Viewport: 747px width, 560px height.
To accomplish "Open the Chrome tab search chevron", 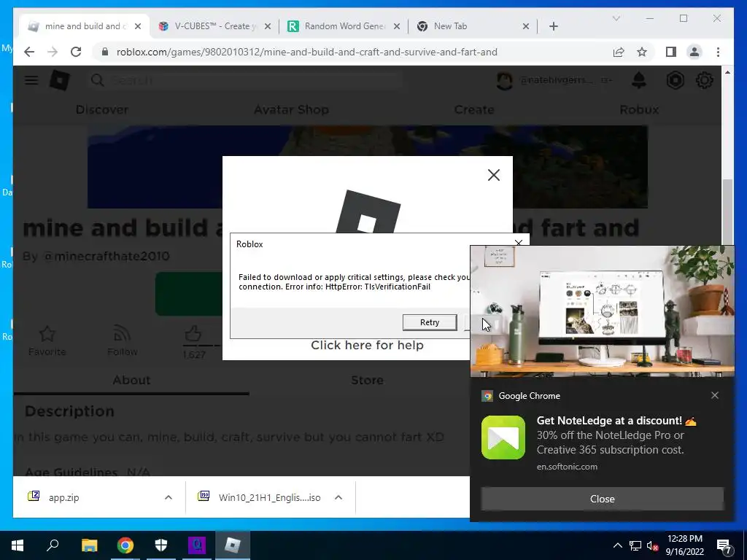I will 616,18.
